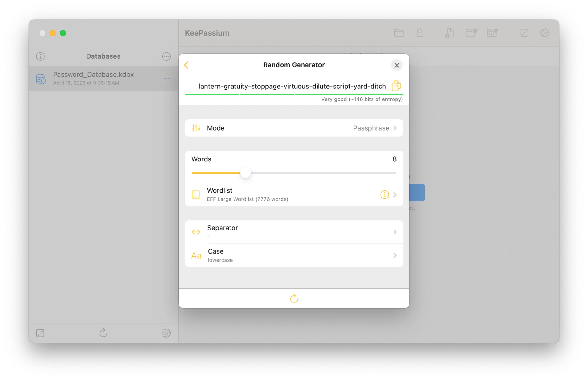Create a new group using folder-plus icon

tap(471, 33)
